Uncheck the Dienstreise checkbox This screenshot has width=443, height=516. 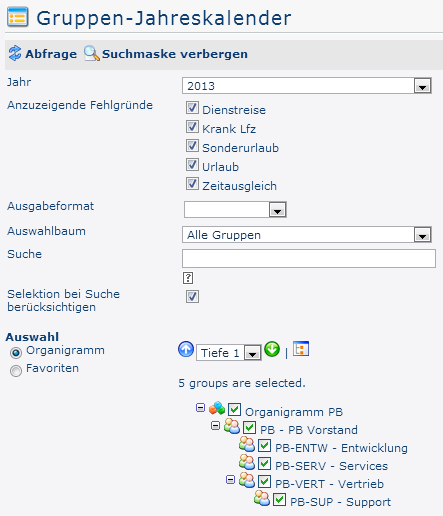pos(192,108)
